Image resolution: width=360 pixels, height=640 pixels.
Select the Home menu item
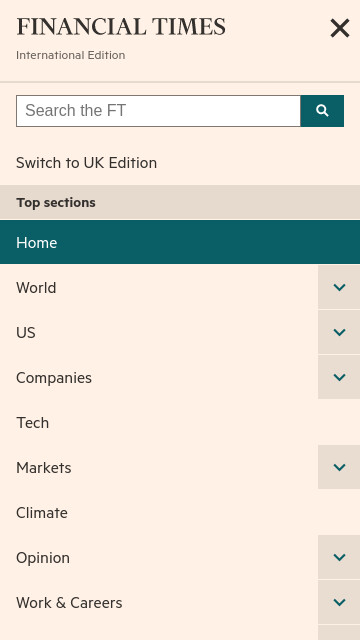point(180,242)
